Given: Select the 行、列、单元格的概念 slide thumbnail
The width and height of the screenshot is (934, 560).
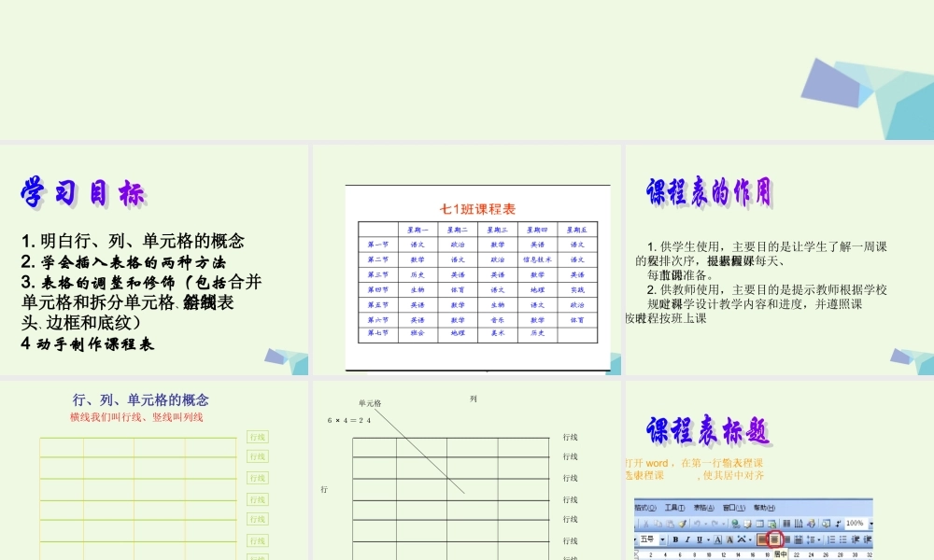Looking at the screenshot, I should (154, 470).
